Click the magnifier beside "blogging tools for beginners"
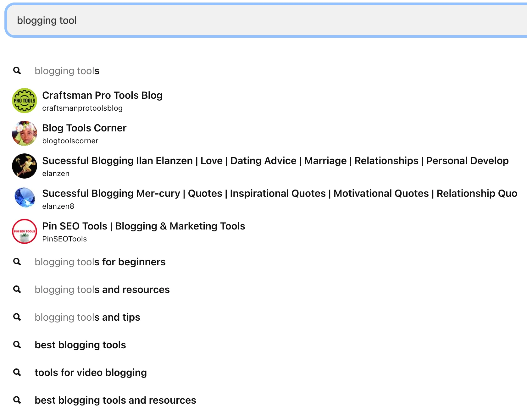Viewport: 527px width, 420px height. click(17, 262)
